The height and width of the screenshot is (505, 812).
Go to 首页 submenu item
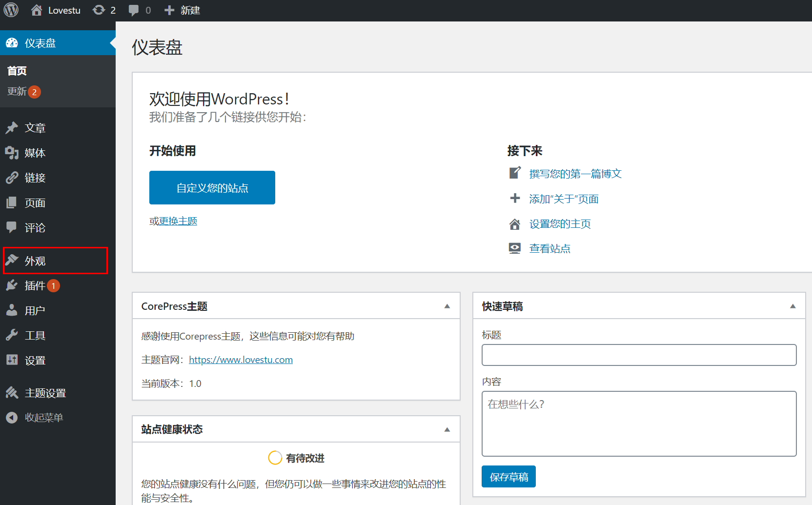tap(17, 71)
